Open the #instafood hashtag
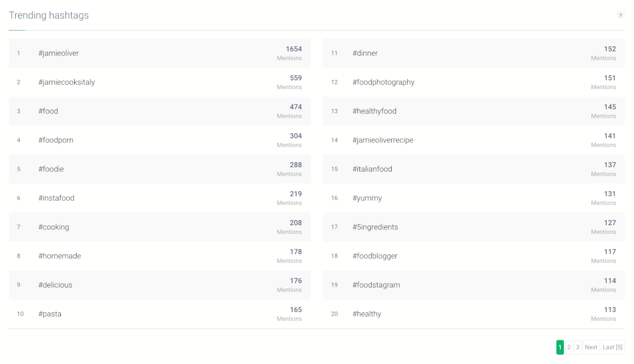634x364 pixels. (x=57, y=198)
